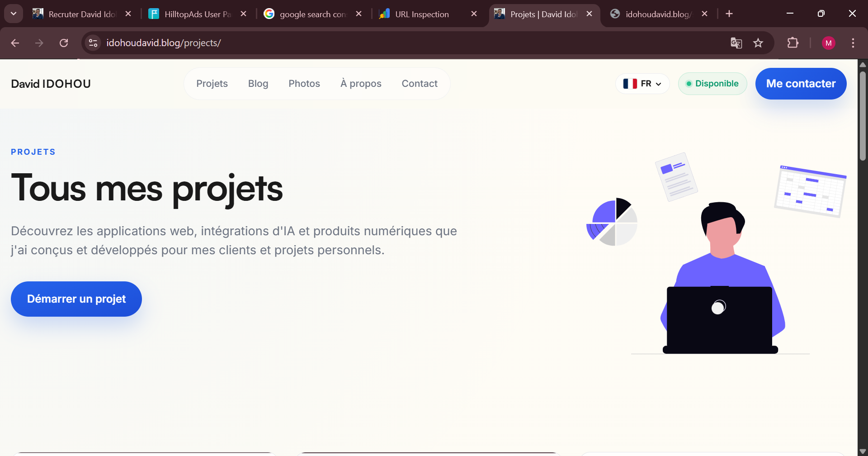The width and height of the screenshot is (868, 456).
Task: Click the browser back arrow
Action: pos(15,43)
